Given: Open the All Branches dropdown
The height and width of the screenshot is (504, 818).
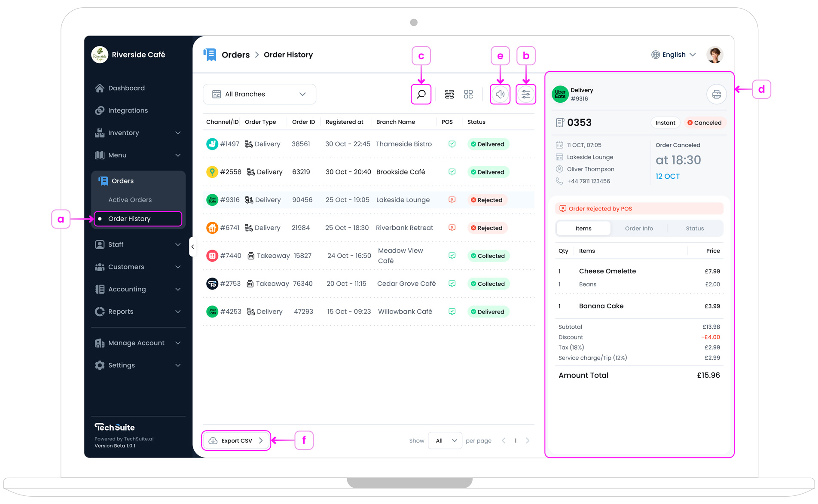Looking at the screenshot, I should pyautogui.click(x=259, y=94).
